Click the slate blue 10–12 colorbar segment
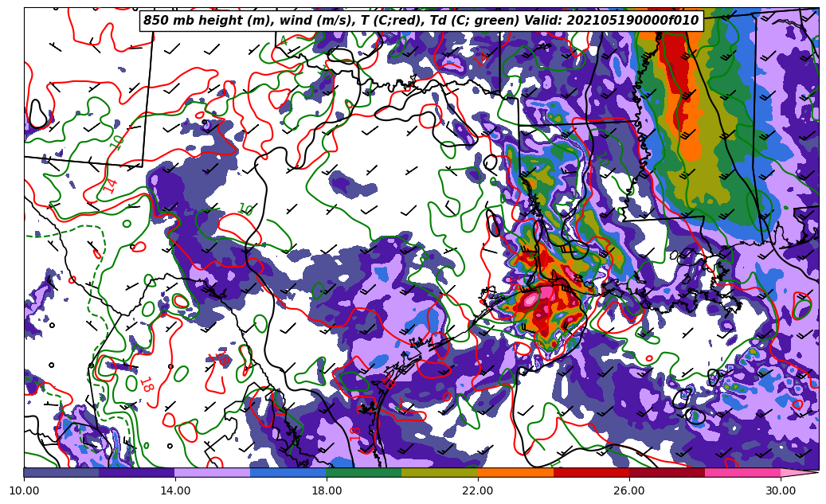826x504 pixels. (x=61, y=472)
